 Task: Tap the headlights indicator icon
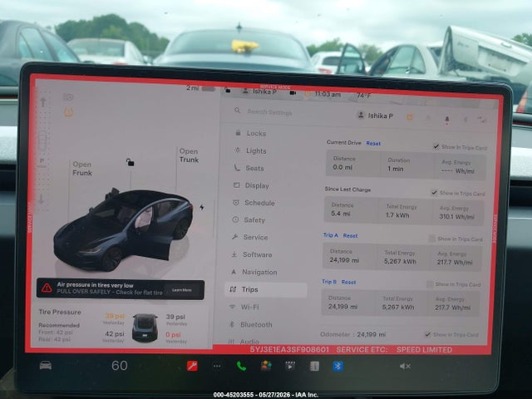(x=68, y=97)
